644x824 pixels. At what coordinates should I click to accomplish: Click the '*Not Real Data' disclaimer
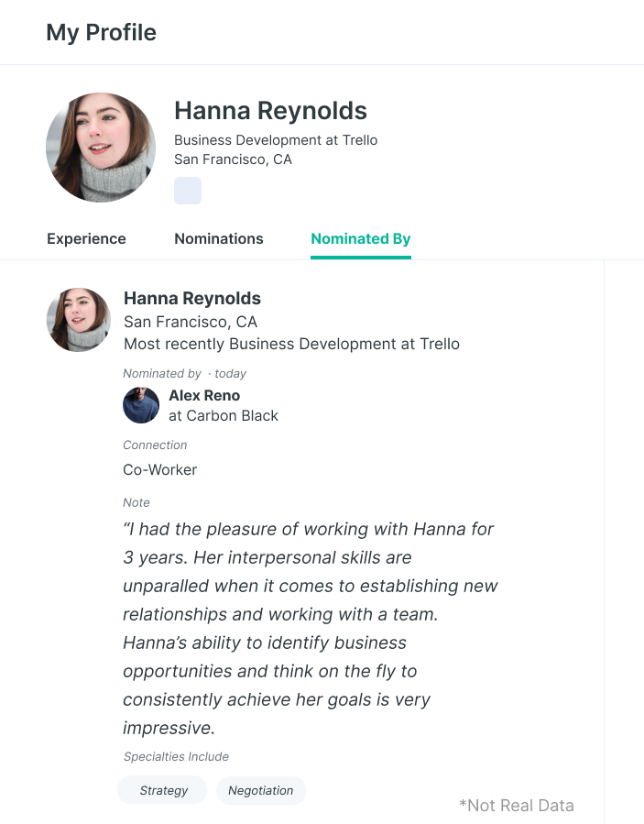(x=517, y=806)
